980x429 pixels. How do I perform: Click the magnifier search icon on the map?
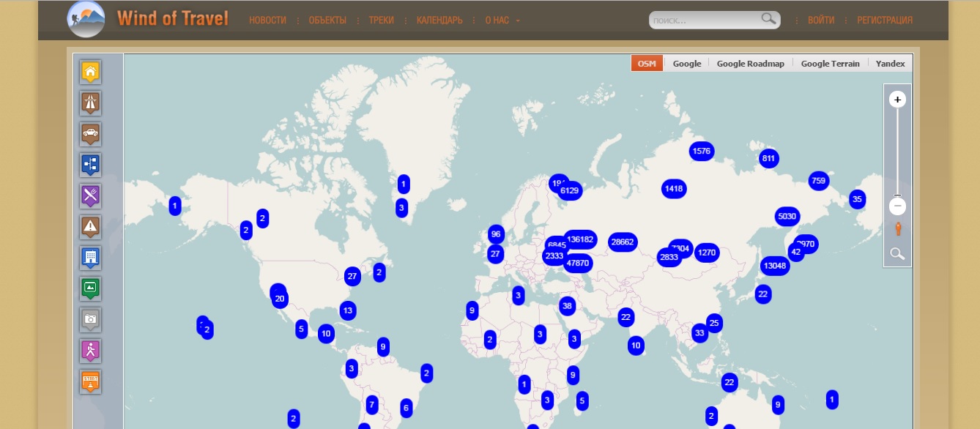click(897, 254)
